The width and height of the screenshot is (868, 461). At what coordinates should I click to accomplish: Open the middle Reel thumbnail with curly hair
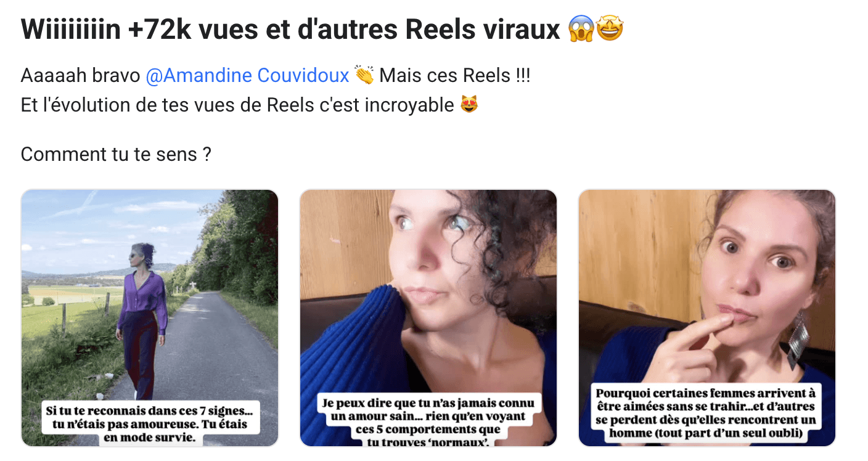428,318
